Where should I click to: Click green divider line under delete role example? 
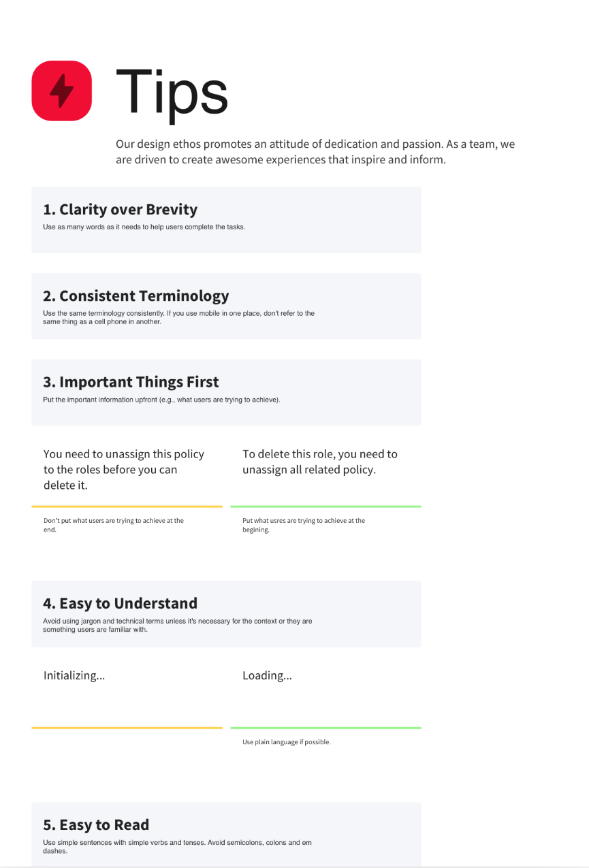(325, 507)
